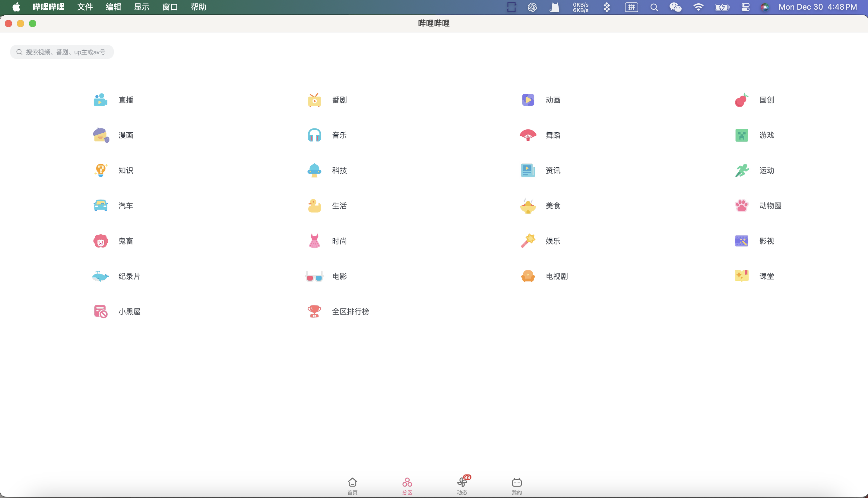Open the 电视剧 label
The width and height of the screenshot is (868, 498).
pyautogui.click(x=557, y=276)
